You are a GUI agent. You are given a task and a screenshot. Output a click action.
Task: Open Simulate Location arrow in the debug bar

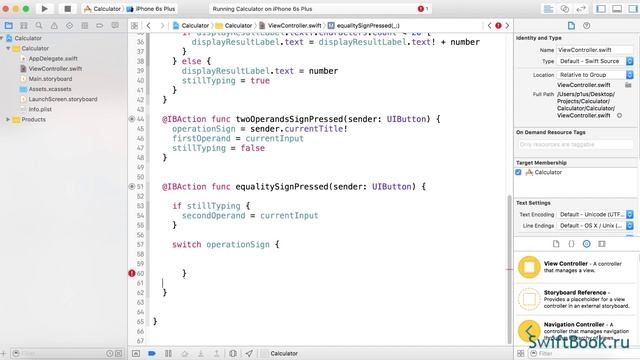(249, 353)
